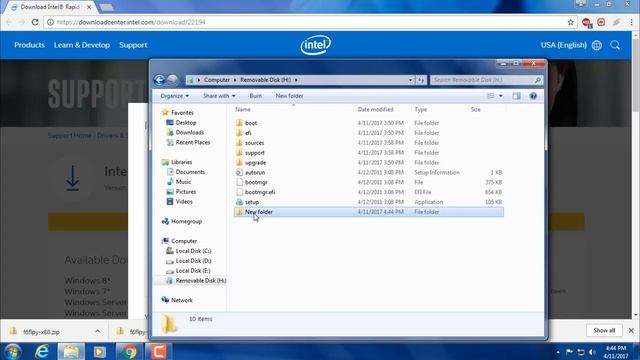Viewport: 640px width, 360px height.
Task: Open Chrome from the taskbar
Action: point(129,351)
